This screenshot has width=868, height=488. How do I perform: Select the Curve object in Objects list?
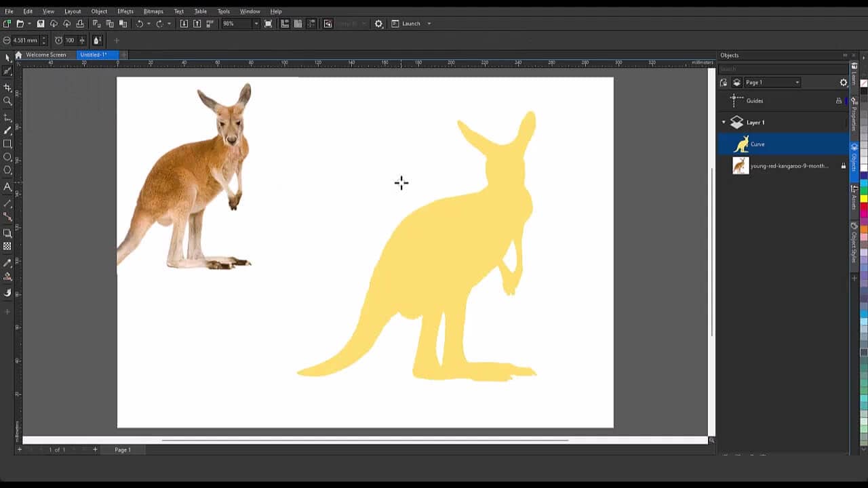(783, 144)
